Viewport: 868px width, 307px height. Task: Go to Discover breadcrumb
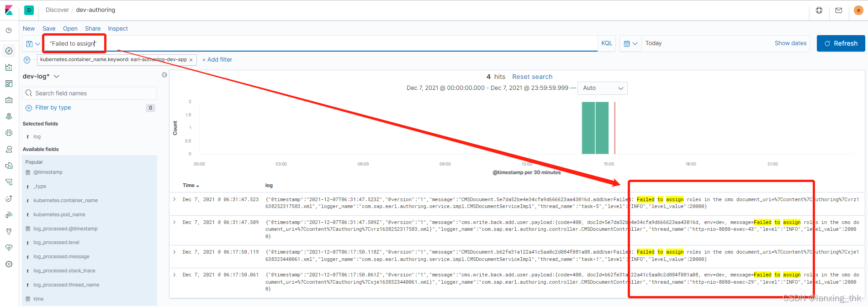coord(57,10)
